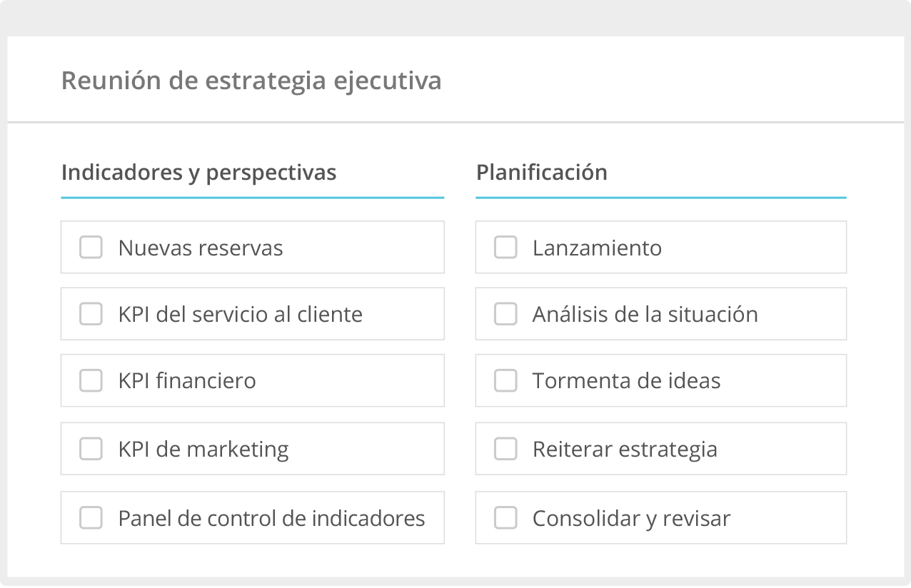Click the meeting title Reunión de estrategia ejecutiva
The image size is (911, 588).
[x=252, y=81]
